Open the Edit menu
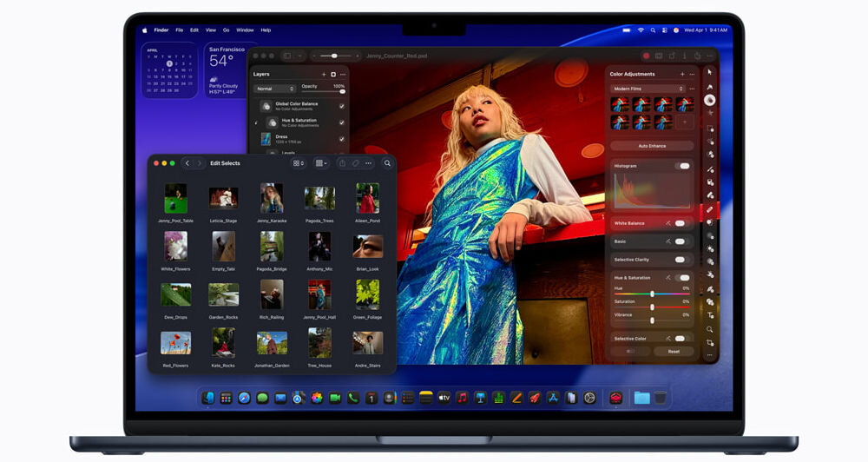The width and height of the screenshot is (868, 462). click(194, 30)
